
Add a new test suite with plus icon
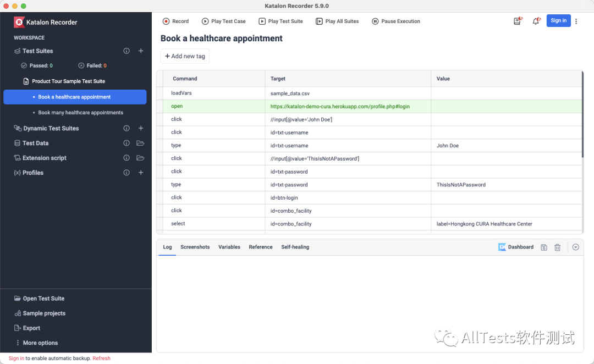point(141,51)
